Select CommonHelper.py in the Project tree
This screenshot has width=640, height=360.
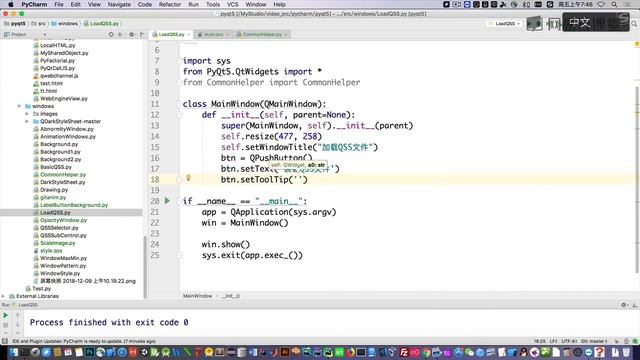point(63,175)
